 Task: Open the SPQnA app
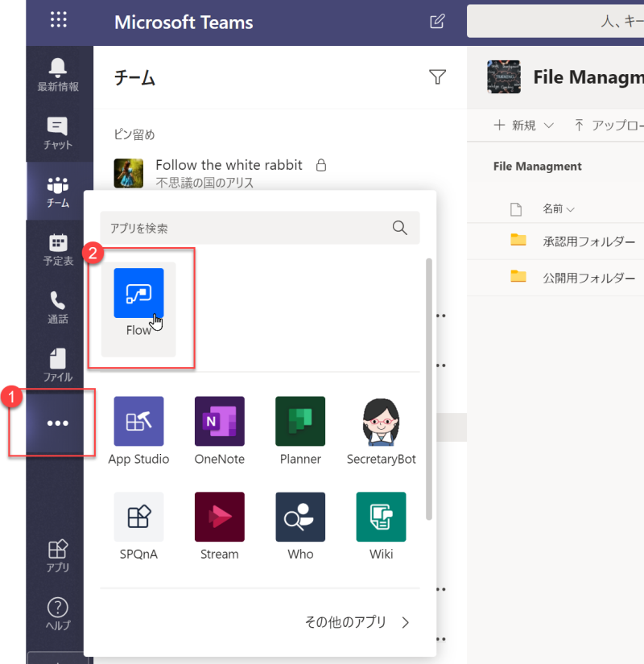tap(138, 526)
